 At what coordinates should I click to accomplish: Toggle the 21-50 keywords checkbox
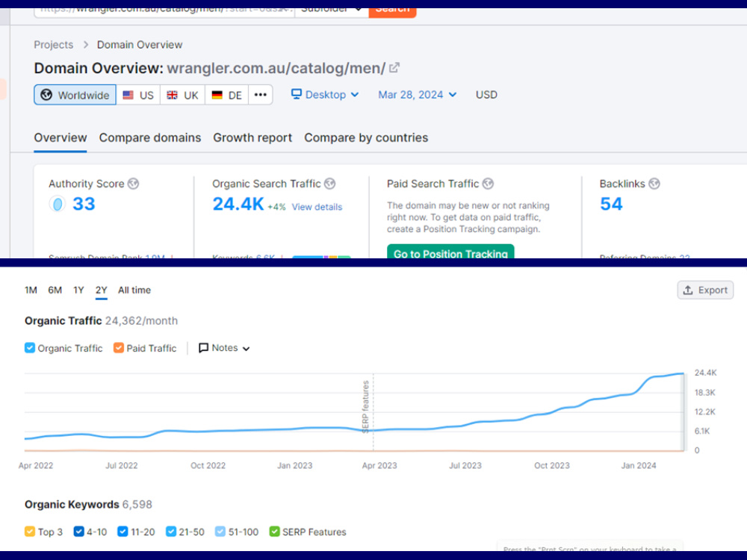[x=171, y=532]
